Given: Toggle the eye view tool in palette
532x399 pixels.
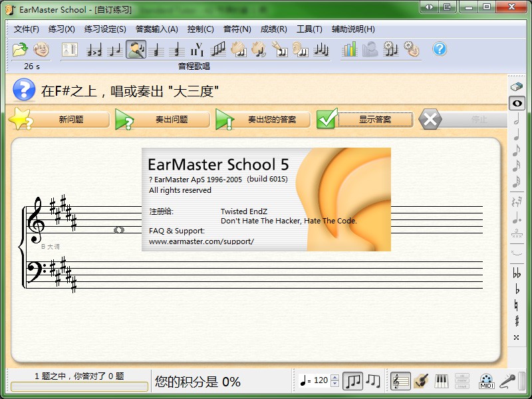Looking at the screenshot, I should [x=517, y=103].
